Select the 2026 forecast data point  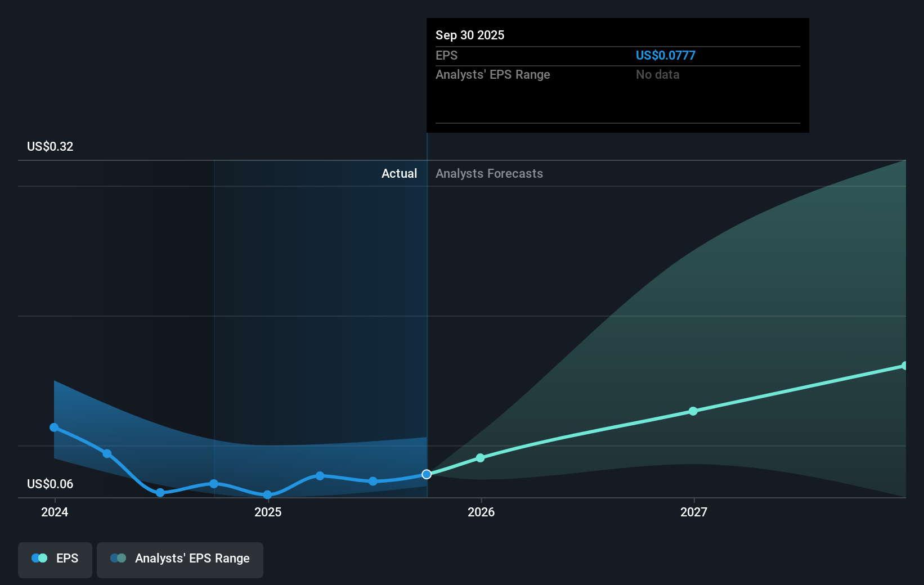[x=480, y=458]
